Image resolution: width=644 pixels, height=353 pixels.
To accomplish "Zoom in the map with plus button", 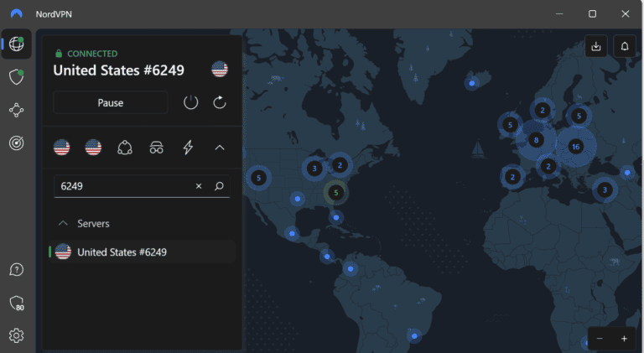I will tap(624, 339).
